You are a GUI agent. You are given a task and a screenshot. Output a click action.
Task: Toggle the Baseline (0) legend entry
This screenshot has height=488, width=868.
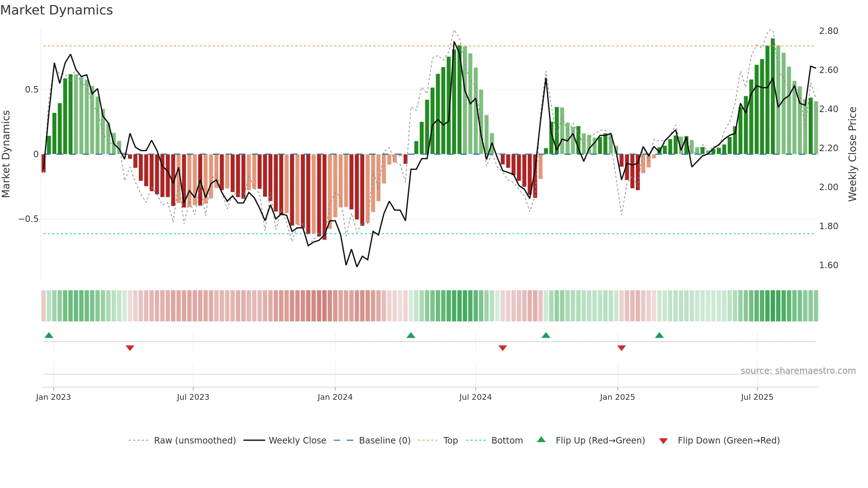[372, 440]
